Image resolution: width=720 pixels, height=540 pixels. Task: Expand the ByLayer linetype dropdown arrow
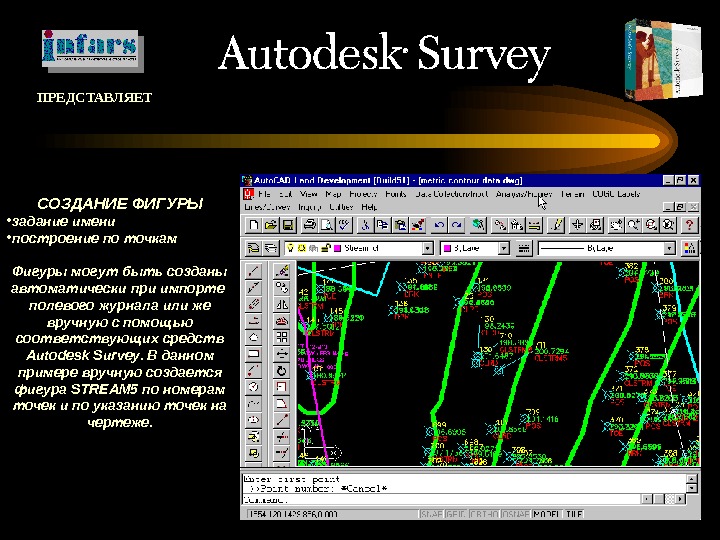pos(669,248)
